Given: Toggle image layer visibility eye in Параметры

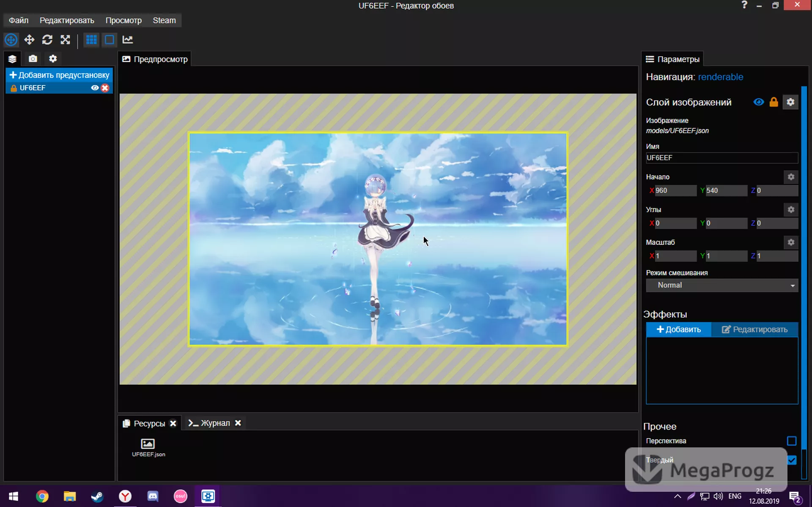Looking at the screenshot, I should point(759,102).
